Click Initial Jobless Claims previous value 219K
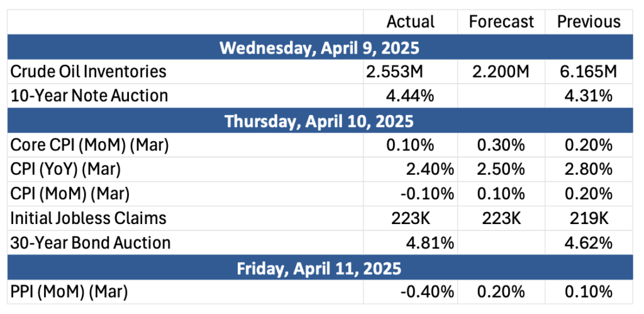The height and width of the screenshot is (314, 644). 589,218
